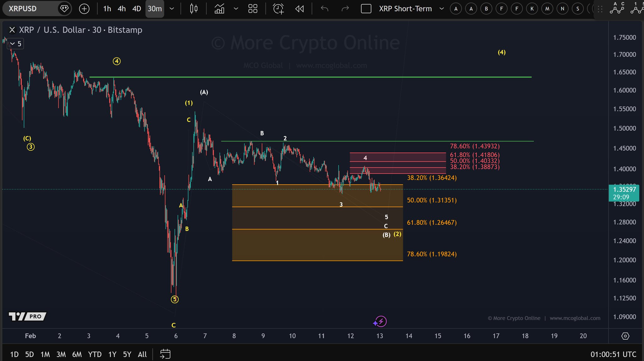Select the ABC correction wave drawing tool
Image resolution: width=644 pixels, height=361 pixels.
coord(617,8)
